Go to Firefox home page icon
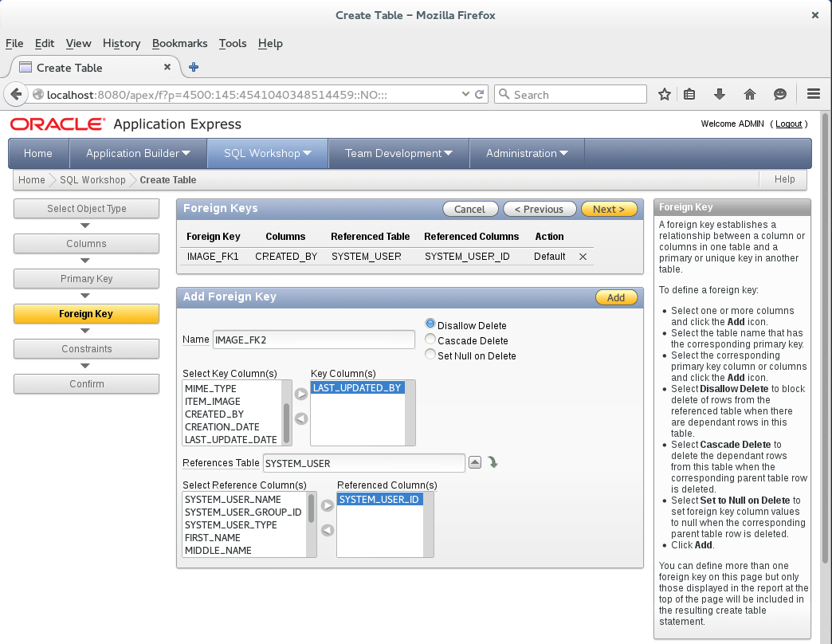This screenshot has height=644, width=832. 749,94
